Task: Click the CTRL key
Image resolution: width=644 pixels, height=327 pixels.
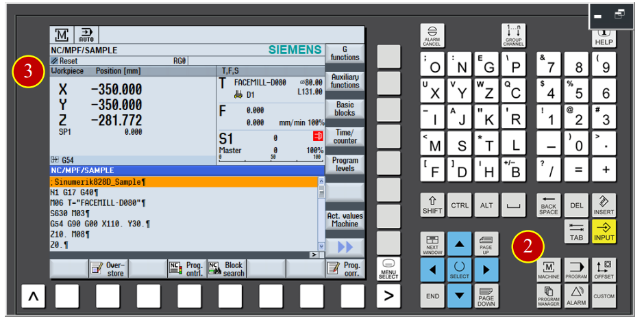Action: coord(459,205)
